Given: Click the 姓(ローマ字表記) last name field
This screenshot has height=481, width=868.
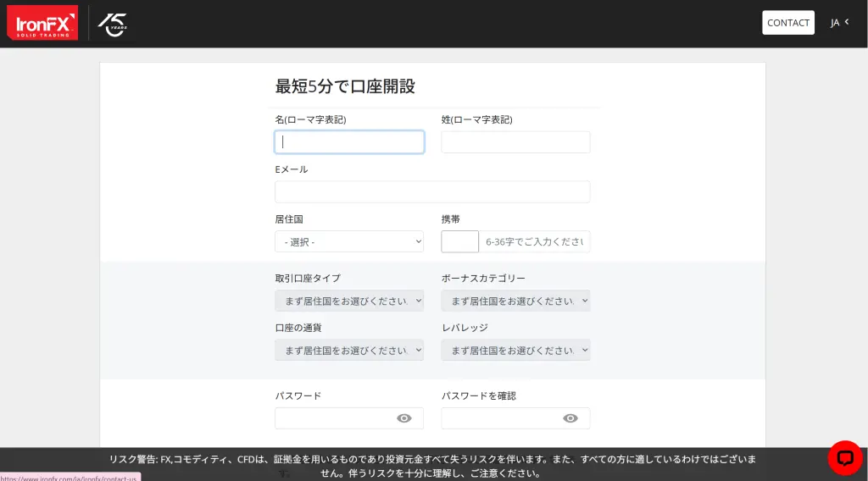Looking at the screenshot, I should click(x=515, y=142).
